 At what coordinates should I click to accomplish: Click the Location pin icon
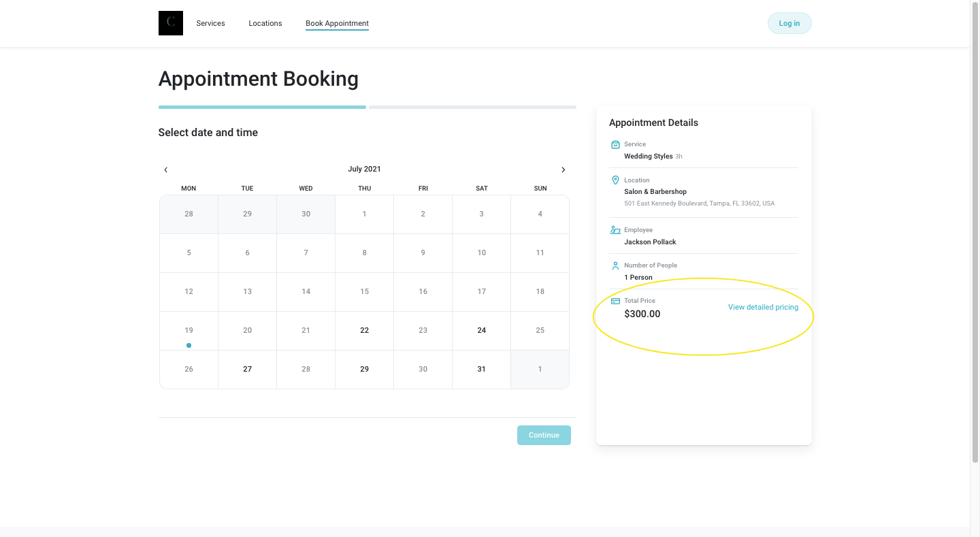(x=615, y=180)
